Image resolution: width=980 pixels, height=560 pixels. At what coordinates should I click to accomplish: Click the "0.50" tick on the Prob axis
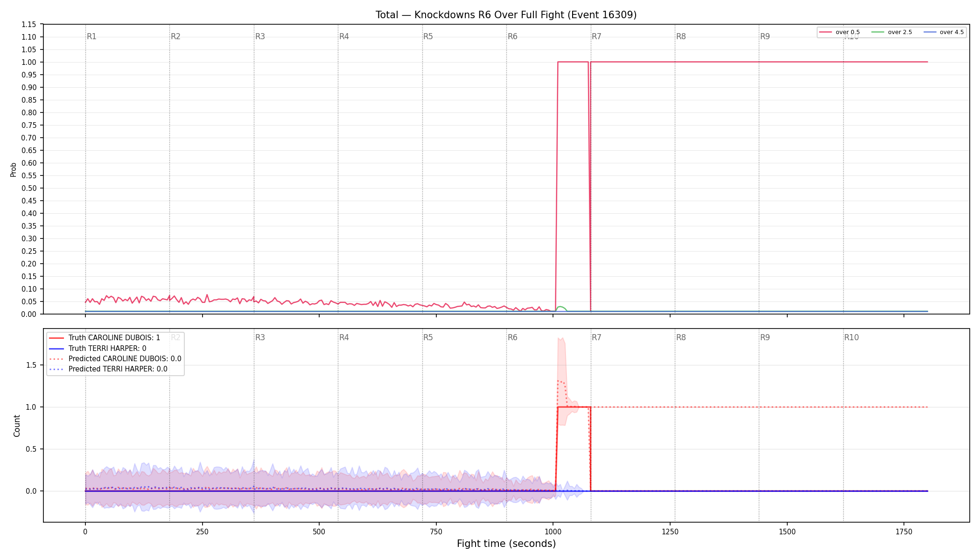point(29,189)
